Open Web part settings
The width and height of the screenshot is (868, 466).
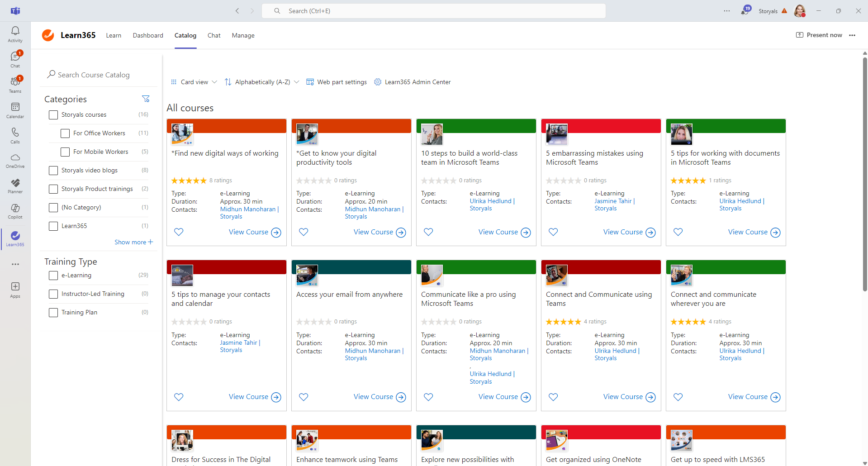click(337, 82)
